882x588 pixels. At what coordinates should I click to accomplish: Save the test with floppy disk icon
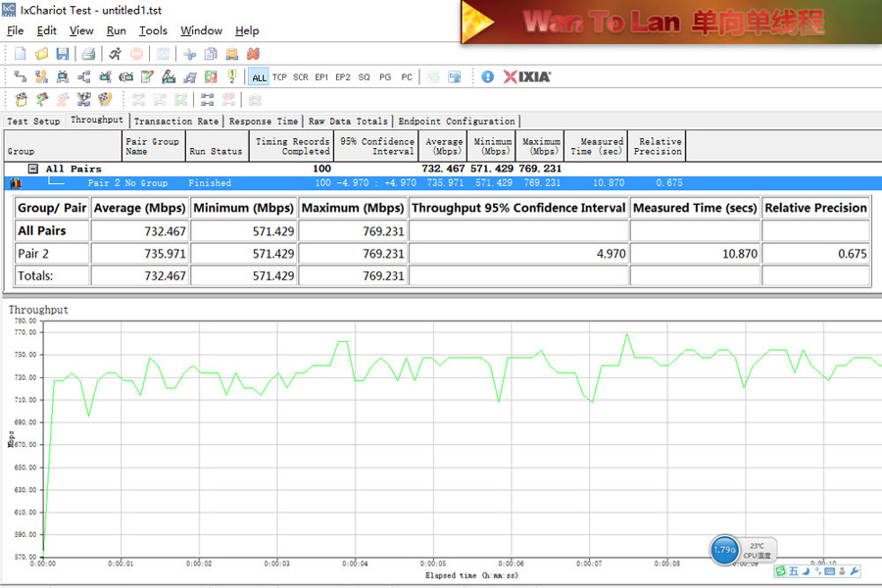(x=62, y=54)
